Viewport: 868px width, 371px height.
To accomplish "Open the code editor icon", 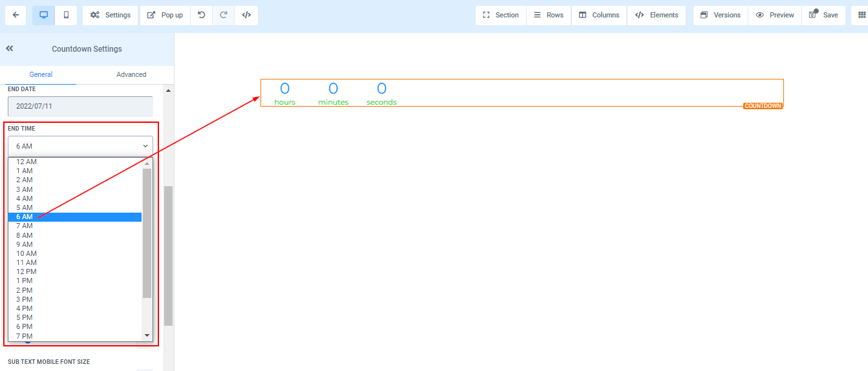I will click(246, 15).
